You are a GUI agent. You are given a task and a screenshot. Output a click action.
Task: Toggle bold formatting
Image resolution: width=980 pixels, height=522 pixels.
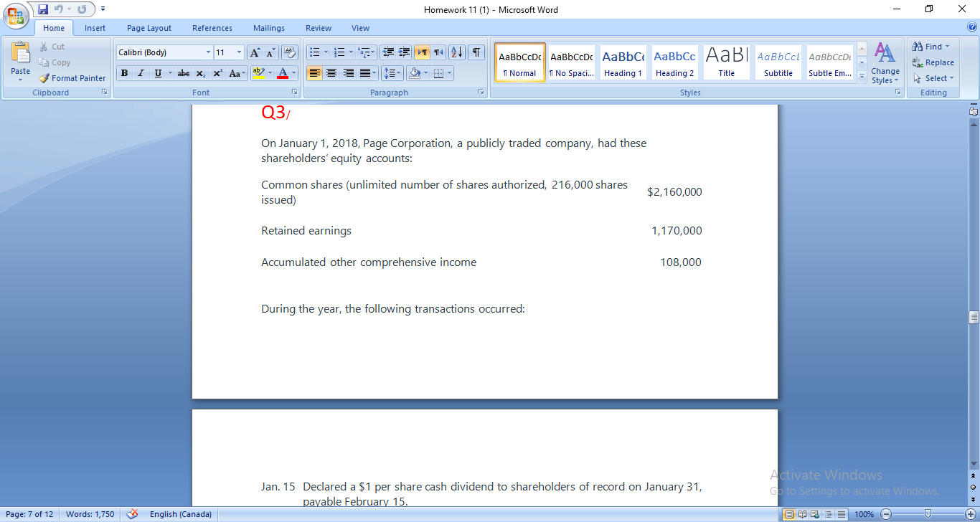coord(123,72)
